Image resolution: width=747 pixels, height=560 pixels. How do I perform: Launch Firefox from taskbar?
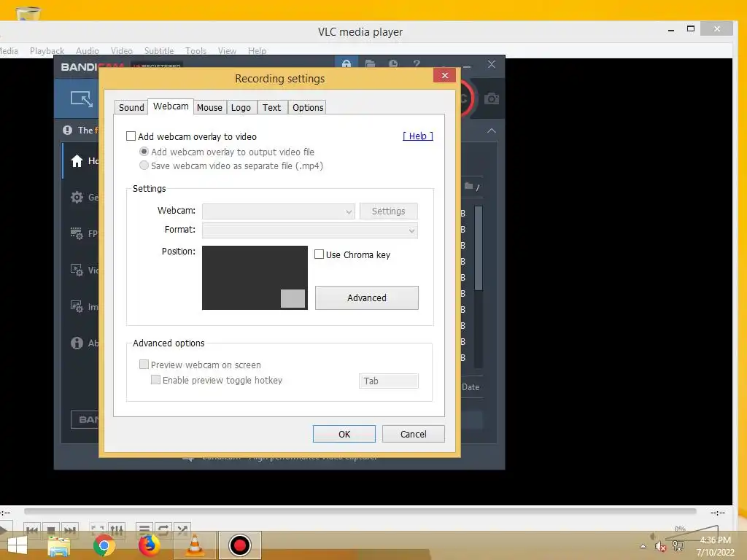[x=149, y=545]
